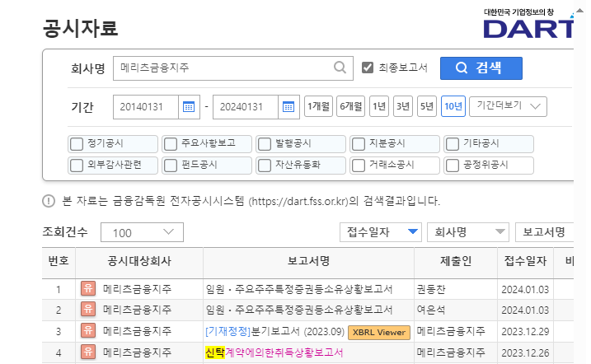Check the 외부감사관련 filter

click(x=77, y=166)
